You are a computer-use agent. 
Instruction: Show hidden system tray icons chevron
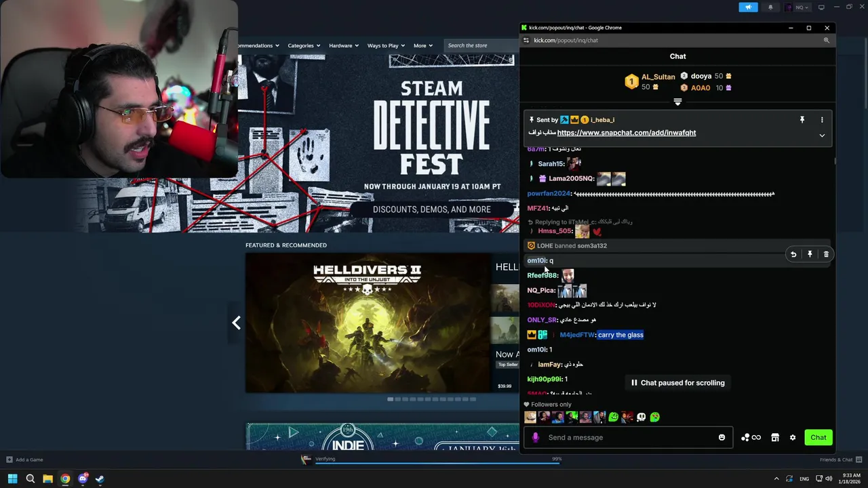coord(777,479)
